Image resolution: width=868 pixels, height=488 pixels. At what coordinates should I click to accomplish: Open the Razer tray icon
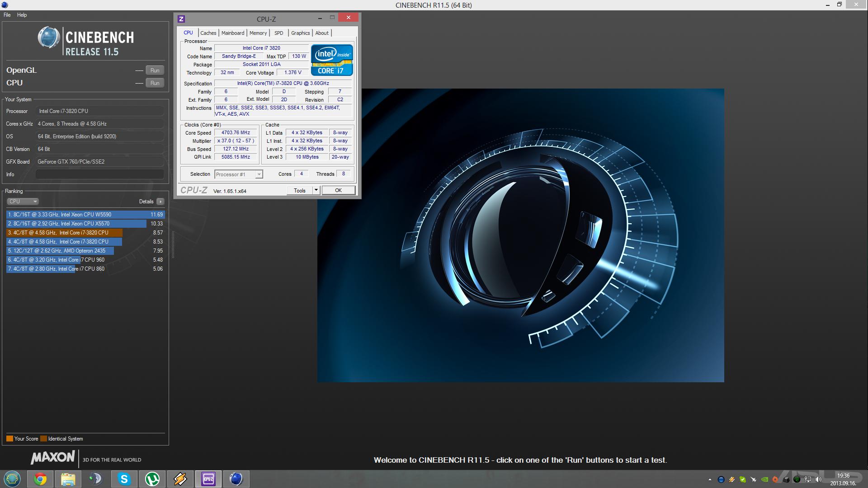(x=797, y=479)
